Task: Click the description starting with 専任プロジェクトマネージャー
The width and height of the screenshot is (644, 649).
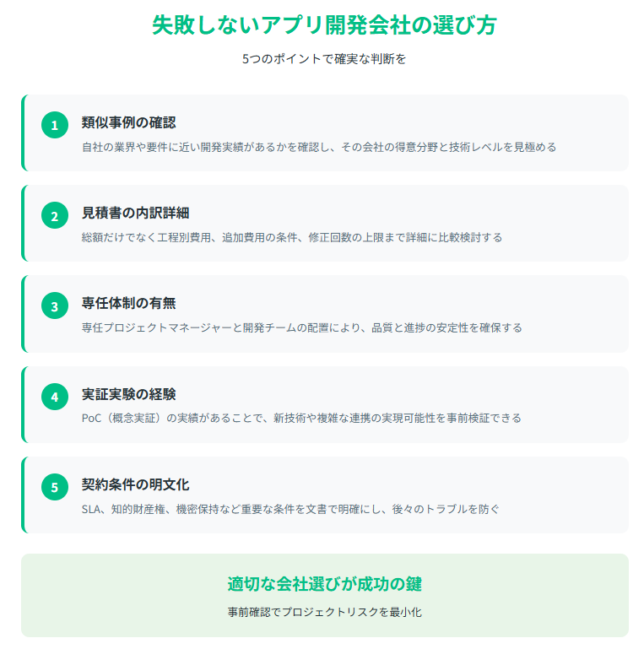Action: tap(301, 327)
